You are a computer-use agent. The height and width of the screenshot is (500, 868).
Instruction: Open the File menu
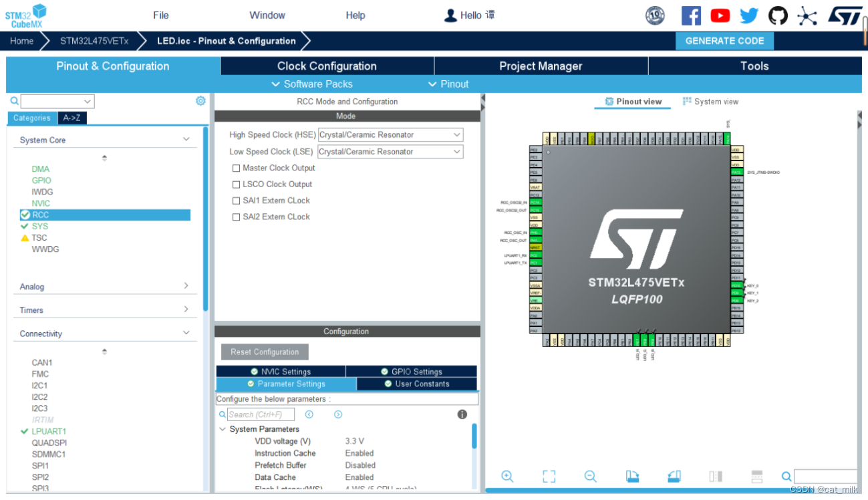tap(161, 15)
